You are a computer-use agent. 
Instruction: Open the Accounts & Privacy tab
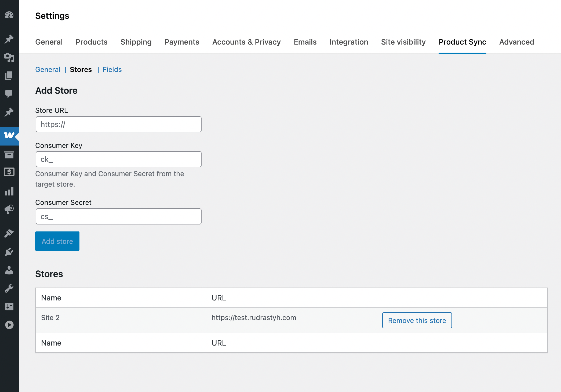[x=246, y=42]
